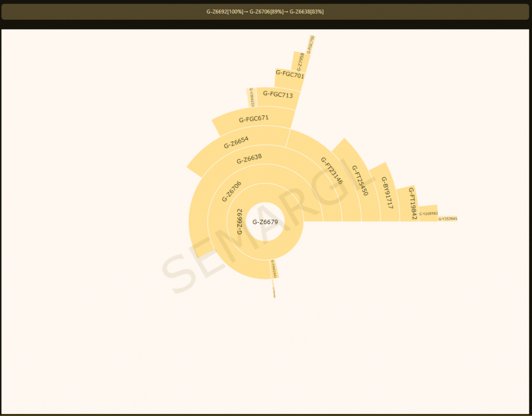Image resolution: width=532 pixels, height=416 pixels.
Task: Select the G-FGC713 segment
Action: coord(278,95)
